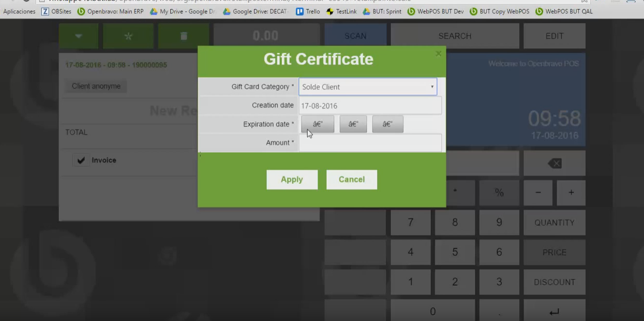Click the enter arrow key icon on keypad

[x=555, y=311]
